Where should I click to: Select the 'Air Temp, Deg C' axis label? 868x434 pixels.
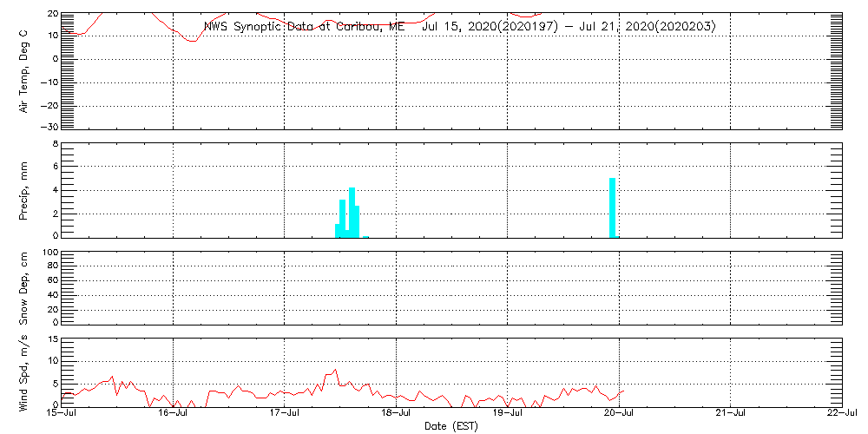(25, 70)
